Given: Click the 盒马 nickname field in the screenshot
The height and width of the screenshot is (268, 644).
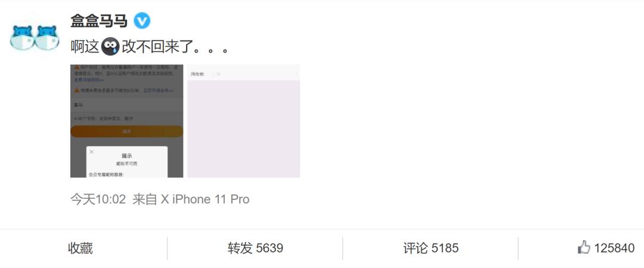Looking at the screenshot, I should 126,105.
